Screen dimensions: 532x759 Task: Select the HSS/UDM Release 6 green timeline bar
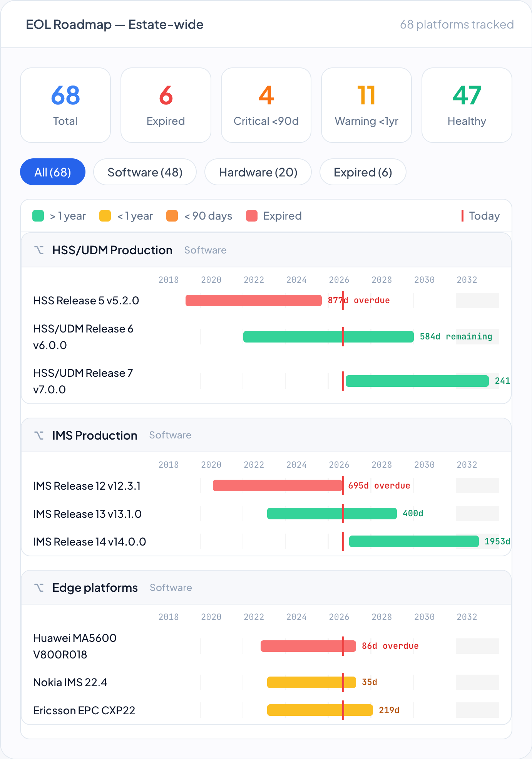(x=328, y=337)
